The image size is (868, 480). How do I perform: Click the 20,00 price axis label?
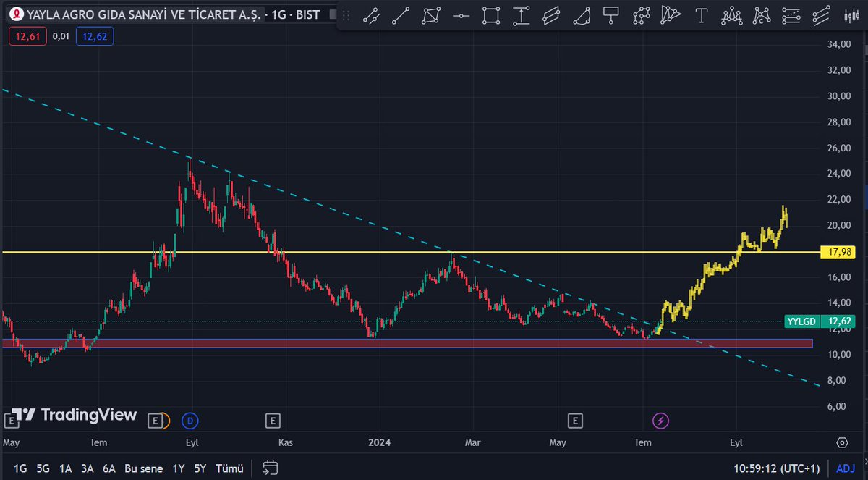838,225
